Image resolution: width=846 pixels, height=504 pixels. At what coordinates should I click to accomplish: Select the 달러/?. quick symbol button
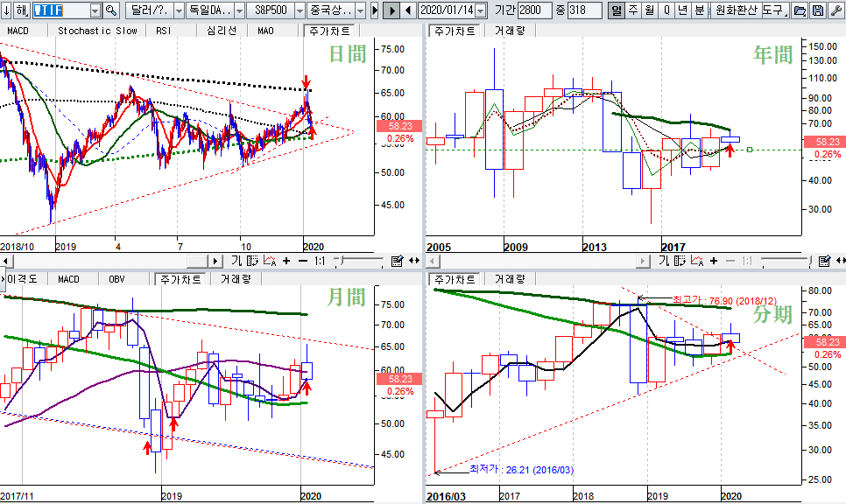click(x=150, y=10)
